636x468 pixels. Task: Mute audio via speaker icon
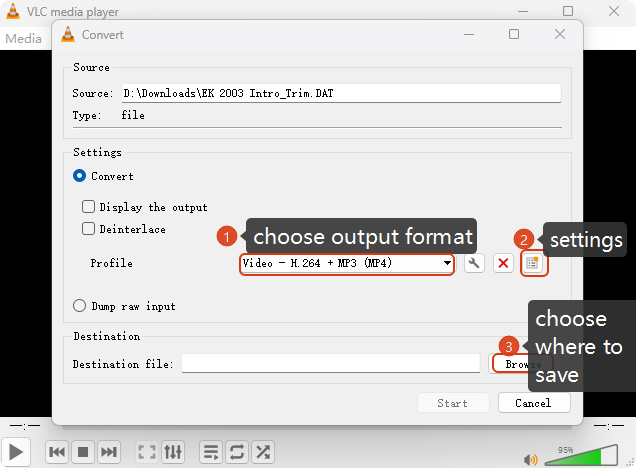click(x=531, y=459)
